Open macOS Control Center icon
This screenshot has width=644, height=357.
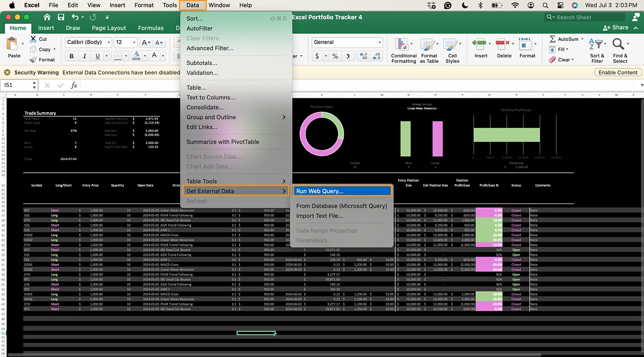pyautogui.click(x=560, y=5)
